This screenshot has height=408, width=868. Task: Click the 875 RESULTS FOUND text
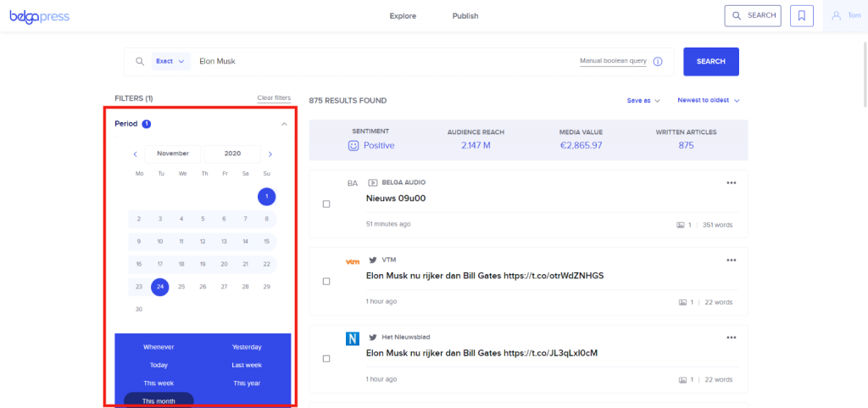348,101
